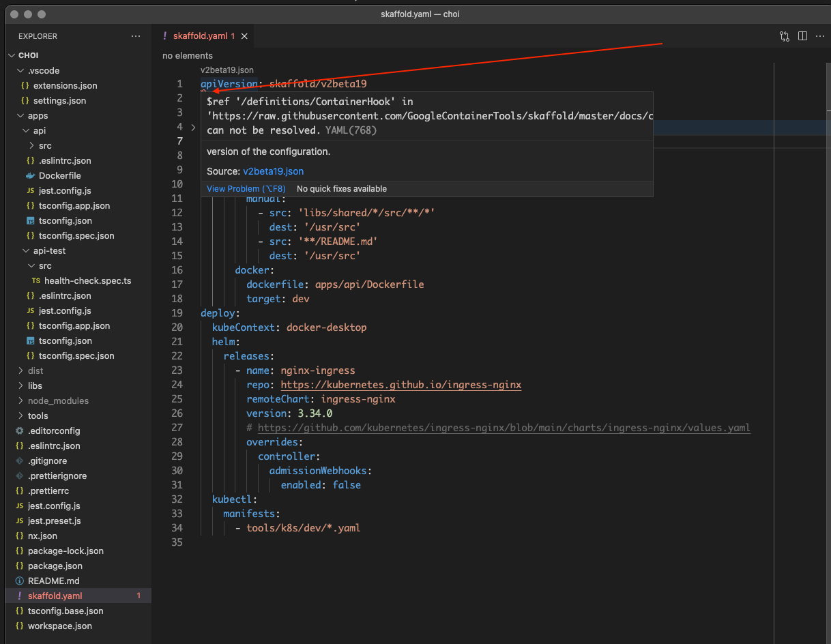Click the JS icon beside jest.preset.js

[20, 521]
